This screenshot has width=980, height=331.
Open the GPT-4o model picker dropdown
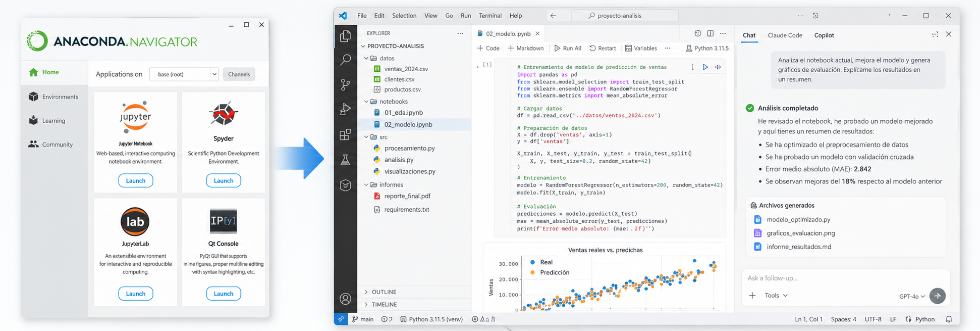point(912,297)
